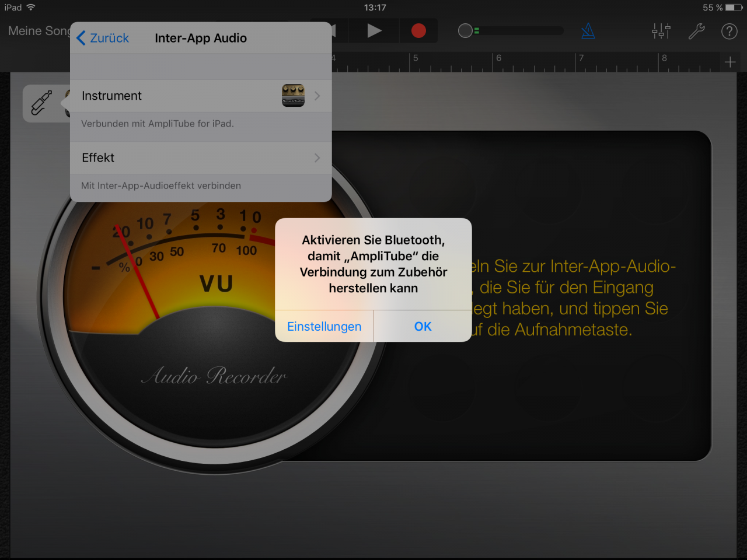Open Einstellungen from the Bluetooth alert

pos(324,327)
